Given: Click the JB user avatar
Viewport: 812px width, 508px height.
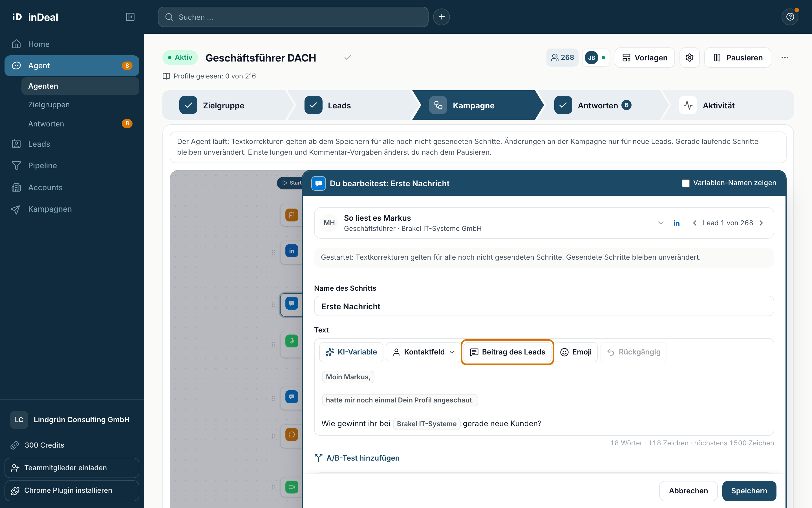Looking at the screenshot, I should [x=592, y=58].
